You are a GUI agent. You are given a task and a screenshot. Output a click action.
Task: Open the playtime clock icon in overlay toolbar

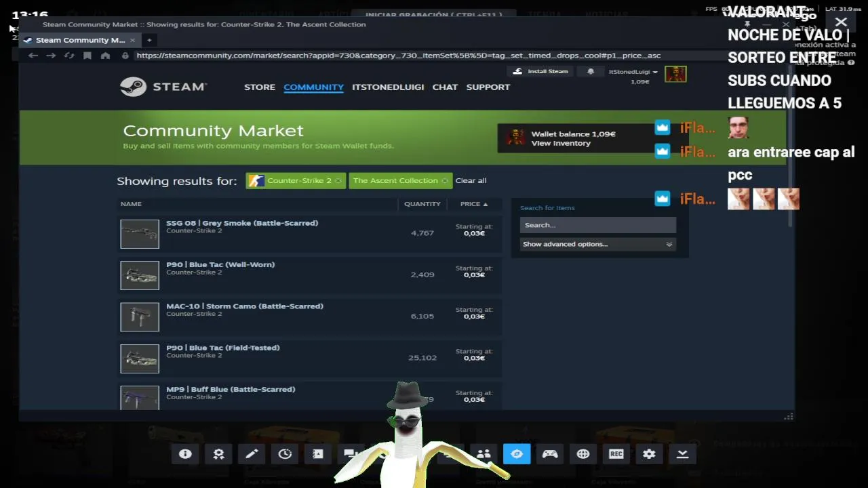(x=285, y=454)
